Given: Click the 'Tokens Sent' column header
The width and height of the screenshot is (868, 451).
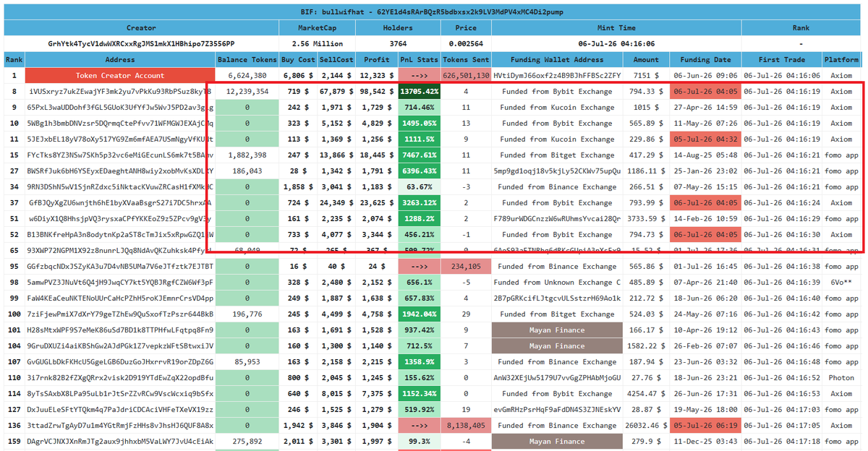Looking at the screenshot, I should tap(466, 59).
